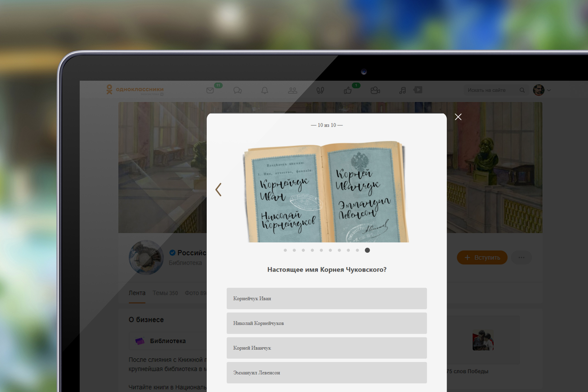Click the passport book quiz image
Viewport: 588px width, 392px height.
coord(326,192)
